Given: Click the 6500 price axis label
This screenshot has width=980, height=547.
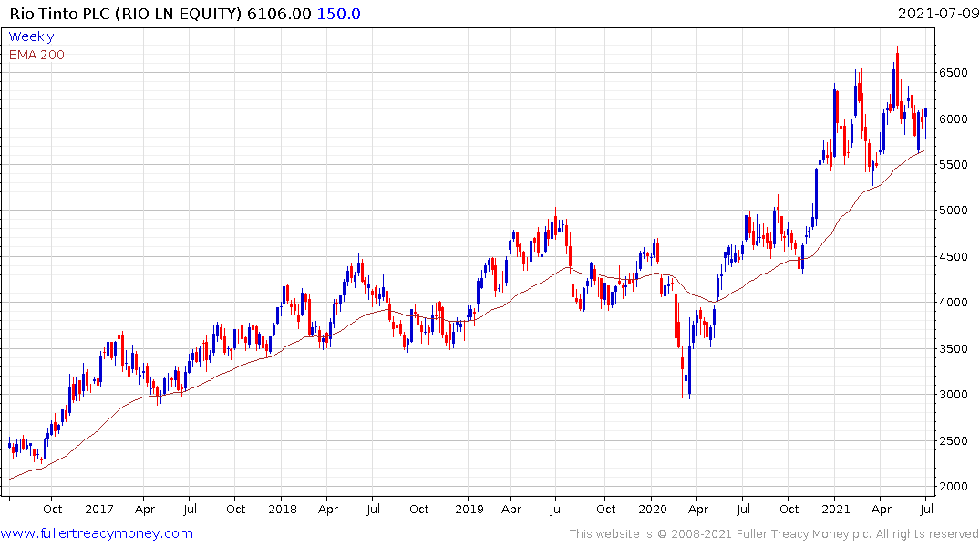Looking at the screenshot, I should [954, 73].
